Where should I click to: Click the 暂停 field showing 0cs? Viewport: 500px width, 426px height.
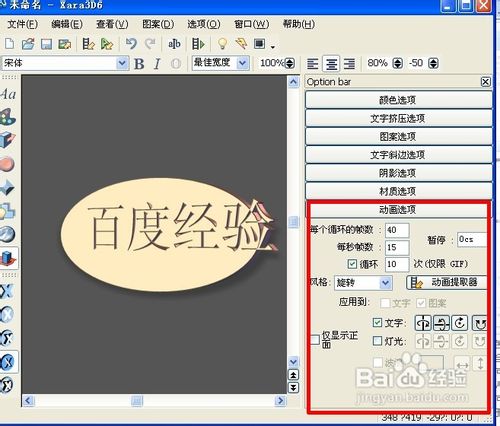click(x=472, y=239)
